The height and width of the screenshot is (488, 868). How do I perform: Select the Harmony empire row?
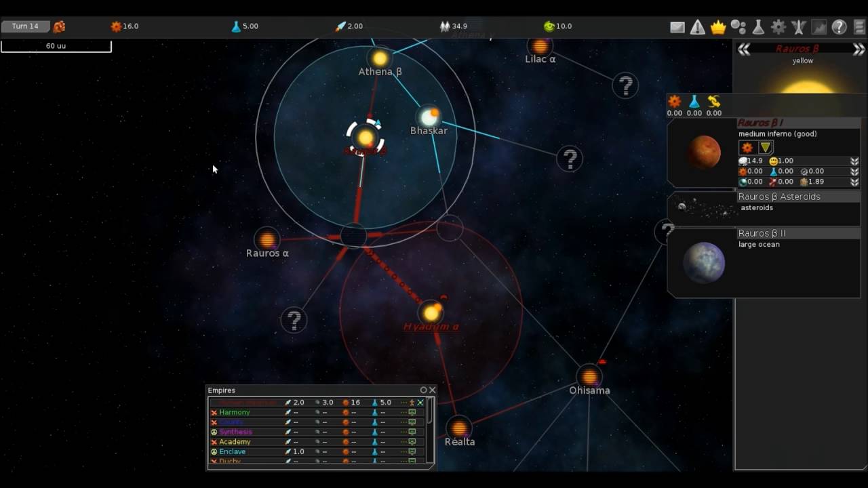317,412
